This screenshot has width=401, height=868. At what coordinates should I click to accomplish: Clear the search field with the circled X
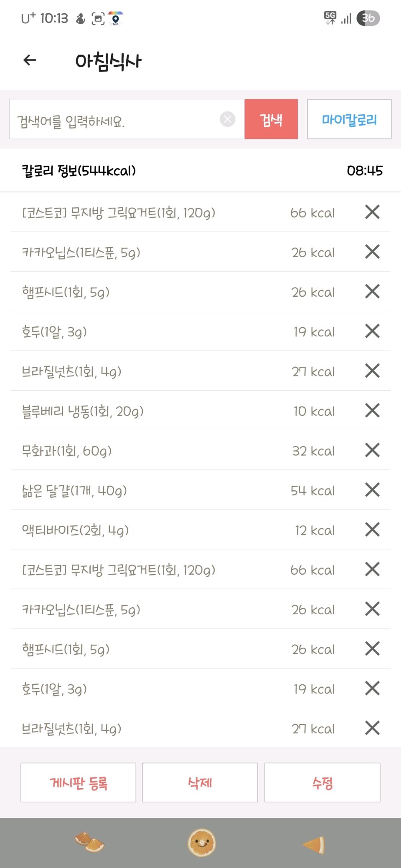coord(227,119)
